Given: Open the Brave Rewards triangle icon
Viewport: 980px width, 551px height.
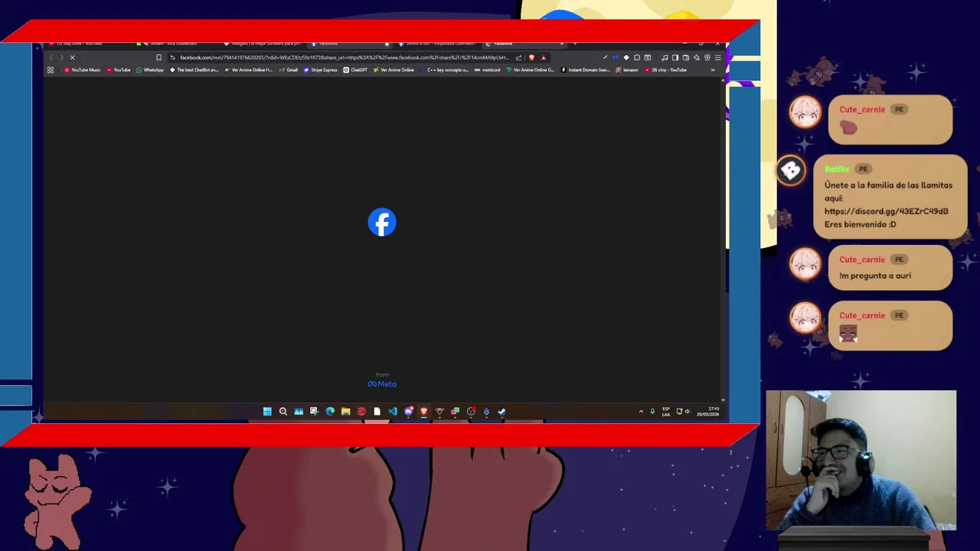Looking at the screenshot, I should tap(544, 57).
